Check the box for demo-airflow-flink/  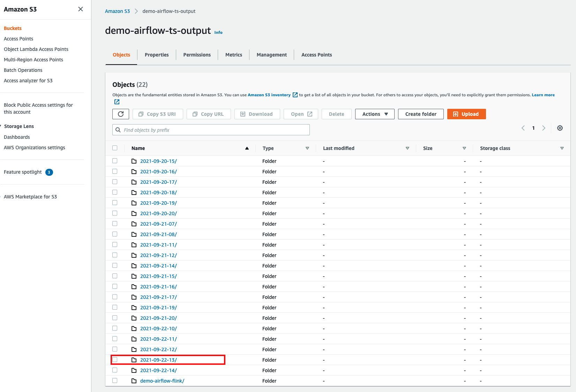(x=115, y=380)
